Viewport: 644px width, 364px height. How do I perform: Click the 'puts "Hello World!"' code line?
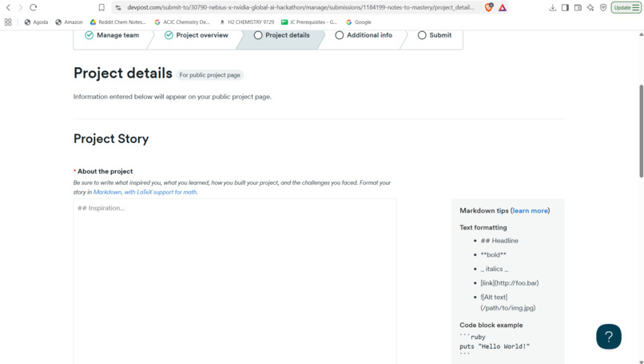(x=495, y=346)
